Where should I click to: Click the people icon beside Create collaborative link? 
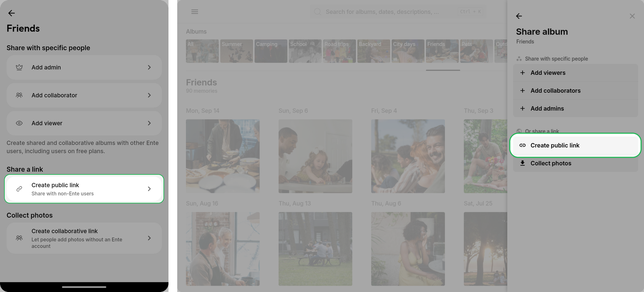(19, 238)
